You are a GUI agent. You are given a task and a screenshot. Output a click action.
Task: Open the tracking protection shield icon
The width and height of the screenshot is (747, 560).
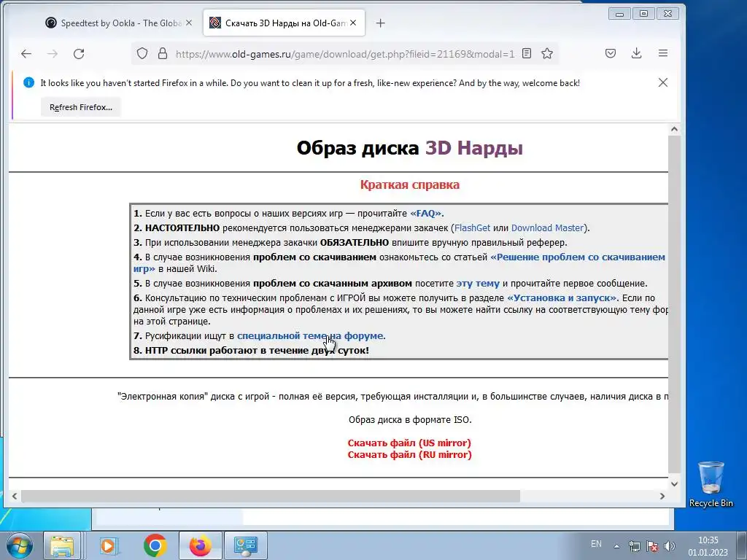click(142, 53)
